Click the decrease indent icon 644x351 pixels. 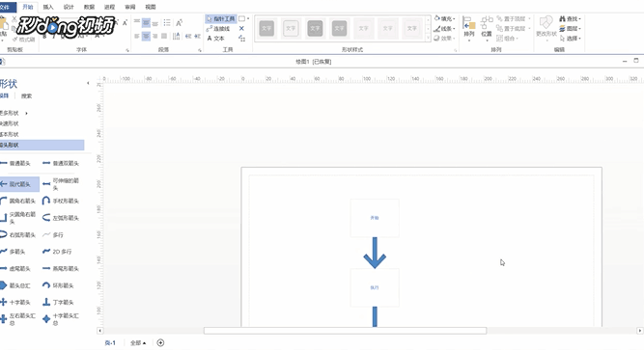pyautogui.click(x=187, y=36)
